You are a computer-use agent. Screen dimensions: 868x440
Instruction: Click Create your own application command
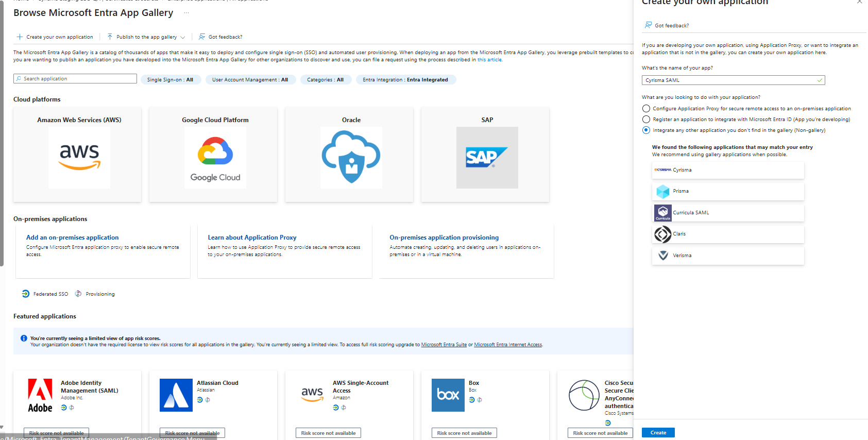(55, 37)
